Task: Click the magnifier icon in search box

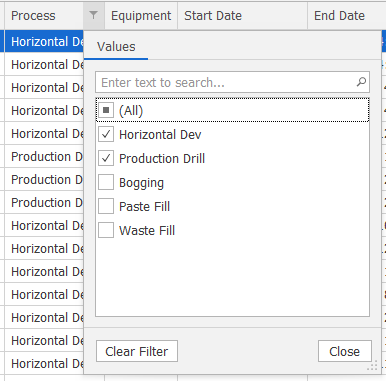Action: (x=361, y=82)
